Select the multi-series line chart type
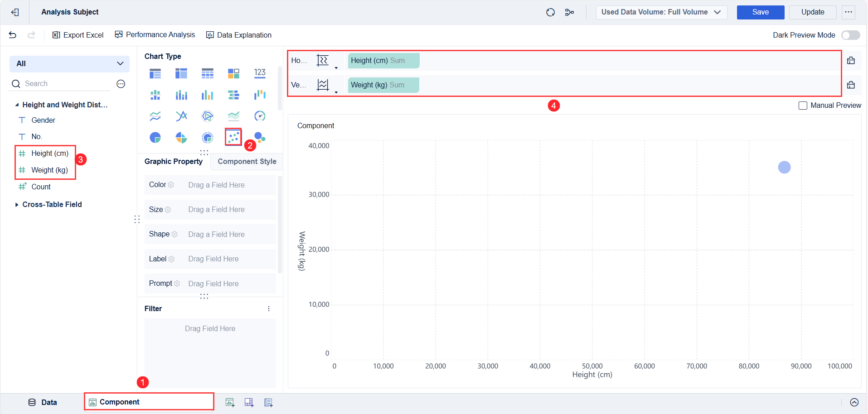The height and width of the screenshot is (414, 868). point(181,116)
